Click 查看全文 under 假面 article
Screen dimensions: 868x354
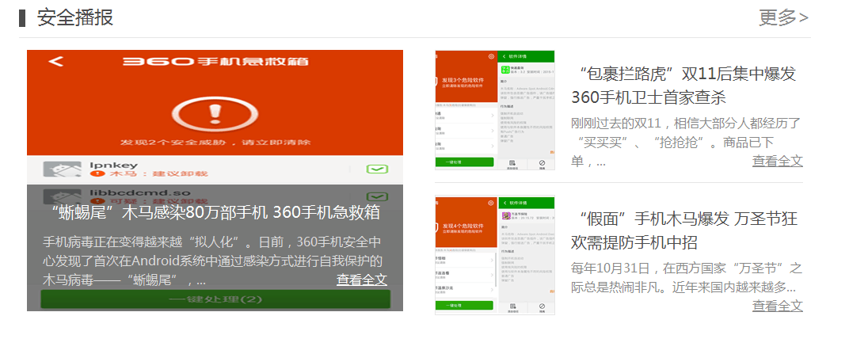(x=777, y=306)
